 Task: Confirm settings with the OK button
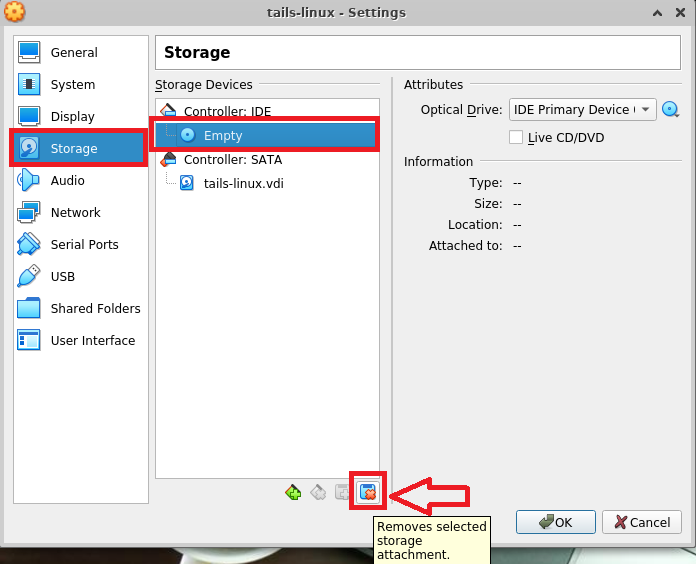[556, 522]
